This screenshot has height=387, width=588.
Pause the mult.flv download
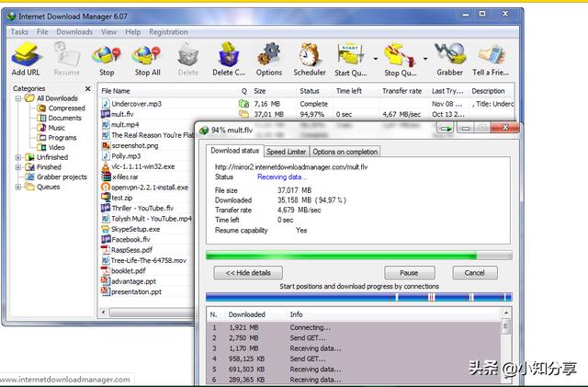point(409,273)
